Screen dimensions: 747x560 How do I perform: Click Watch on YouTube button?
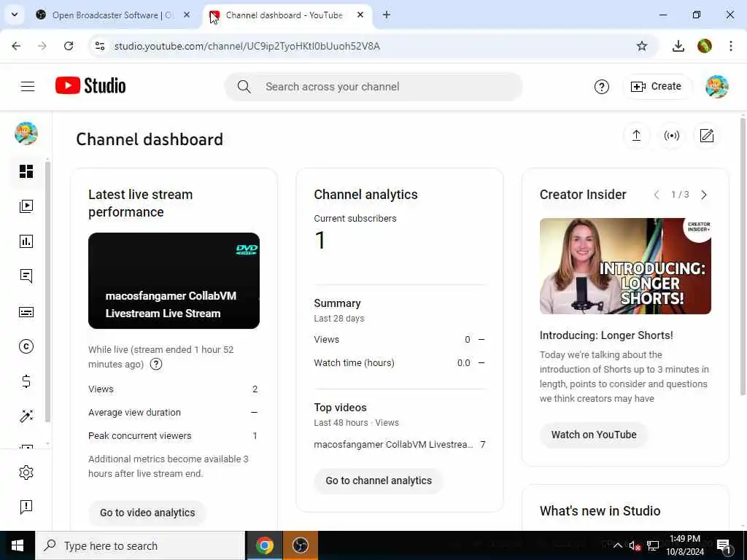[x=594, y=435]
